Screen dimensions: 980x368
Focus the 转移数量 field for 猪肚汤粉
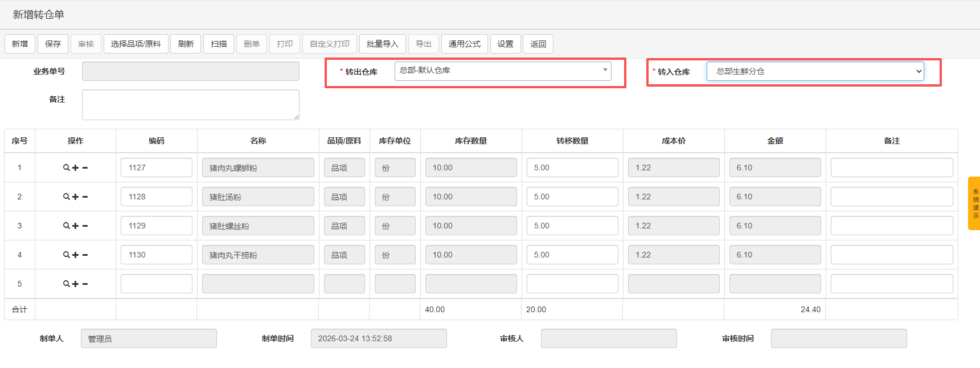coord(572,197)
